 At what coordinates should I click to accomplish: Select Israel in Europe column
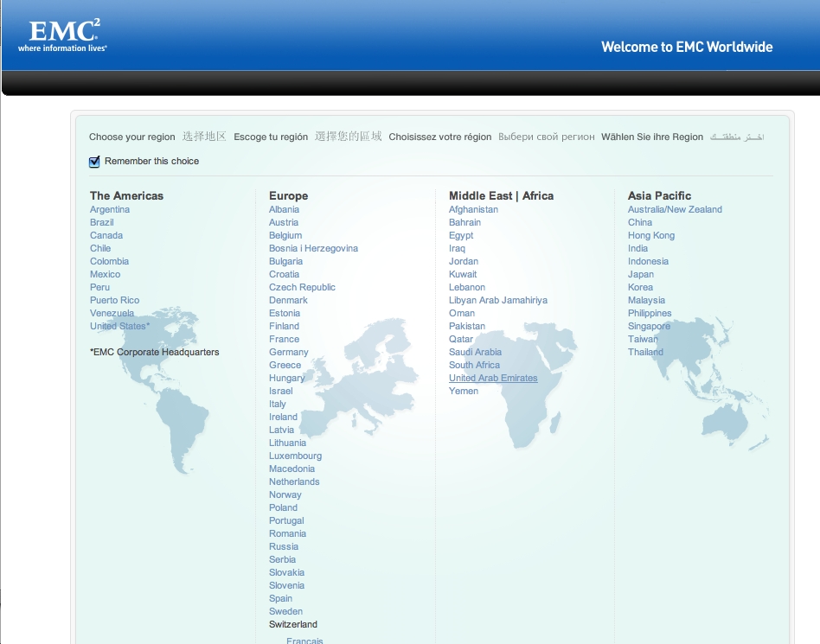point(281,392)
